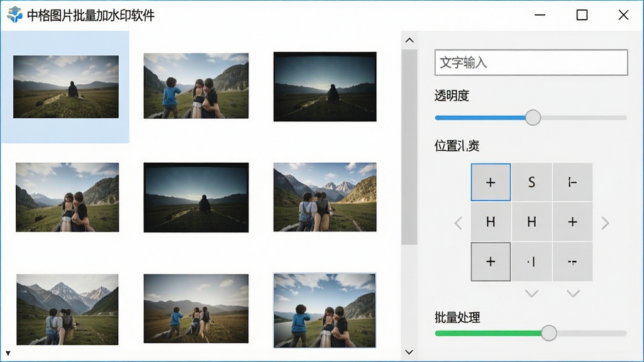Select bottom-left position cell with plus
Image resolution: width=644 pixels, height=362 pixels.
tap(491, 261)
